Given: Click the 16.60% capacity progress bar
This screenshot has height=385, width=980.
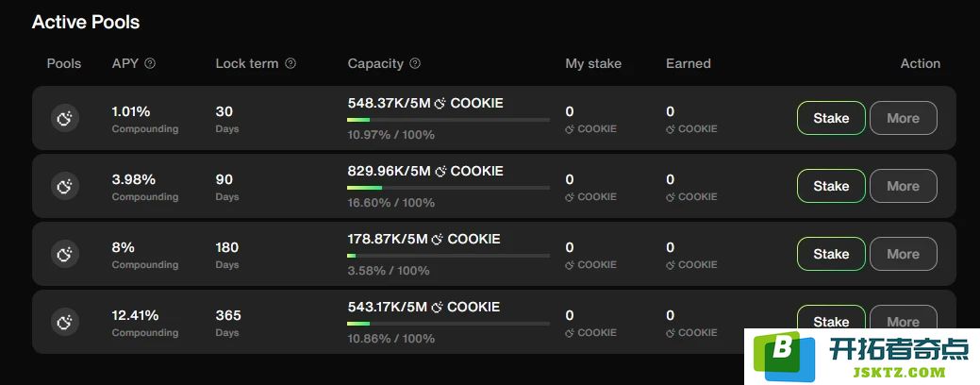Looking at the screenshot, I should [449, 188].
